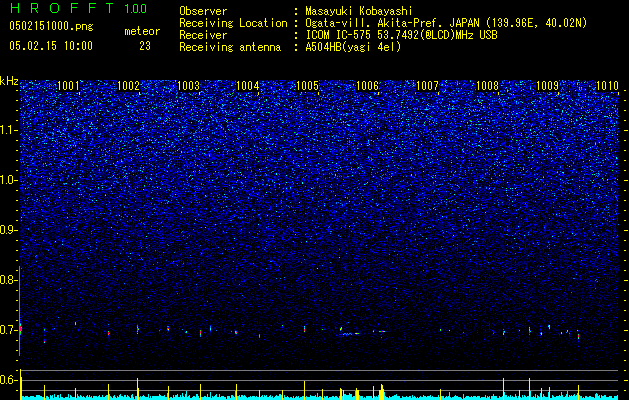Viewport: 629px width, 400px height.
Task: Click receiver value ICOM IC-575 53.7492 MHz USB
Action: [401, 35]
